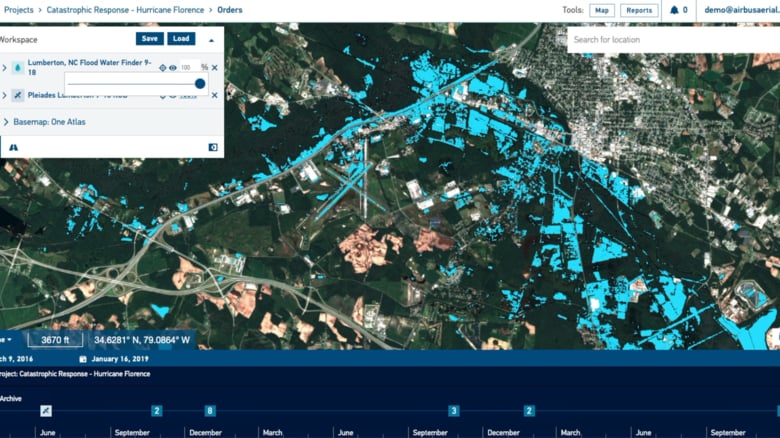
Task: Click the layer opacity slider handle
Action: [200, 84]
